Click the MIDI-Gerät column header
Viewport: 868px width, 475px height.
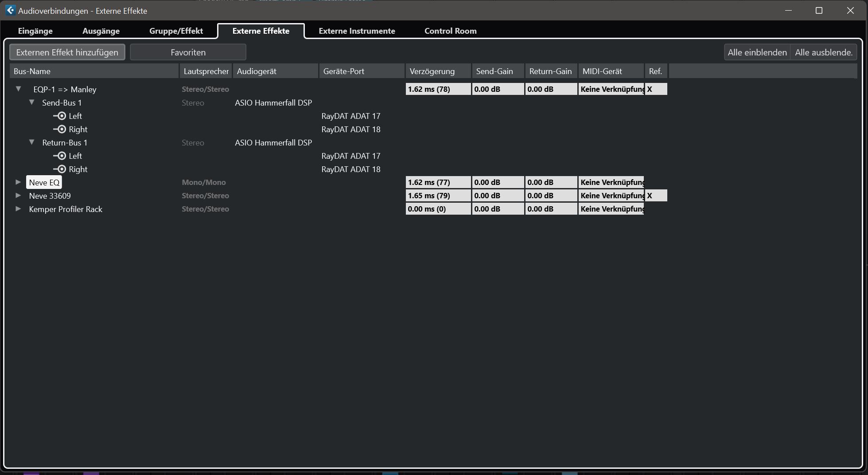(x=611, y=71)
